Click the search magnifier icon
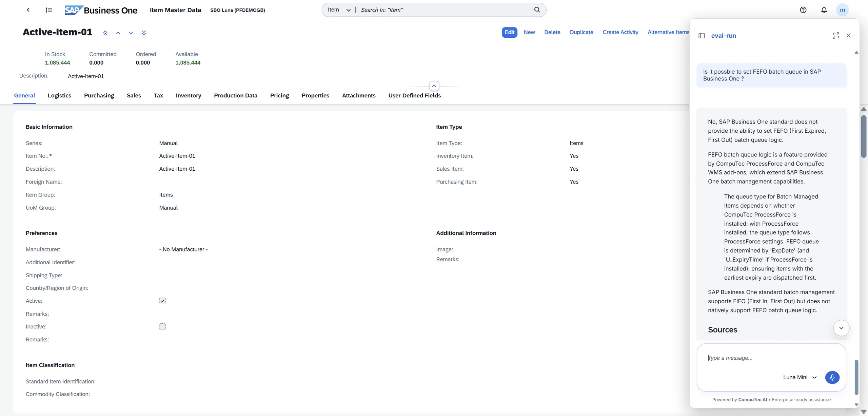The width and height of the screenshot is (868, 416). pyautogui.click(x=537, y=10)
